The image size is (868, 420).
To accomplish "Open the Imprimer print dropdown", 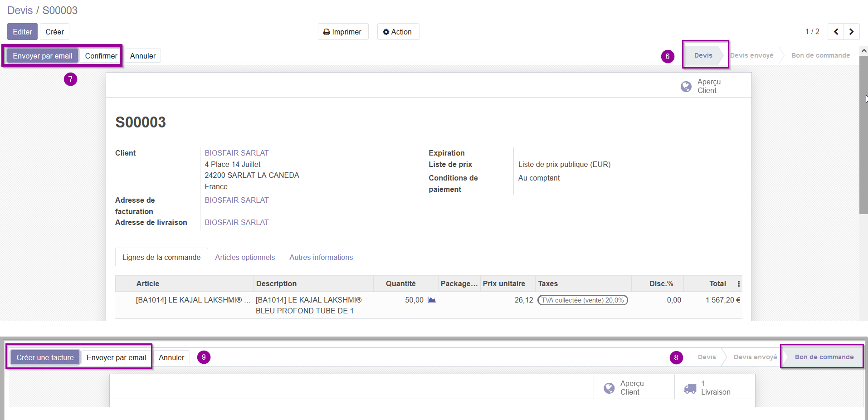I will coord(343,32).
